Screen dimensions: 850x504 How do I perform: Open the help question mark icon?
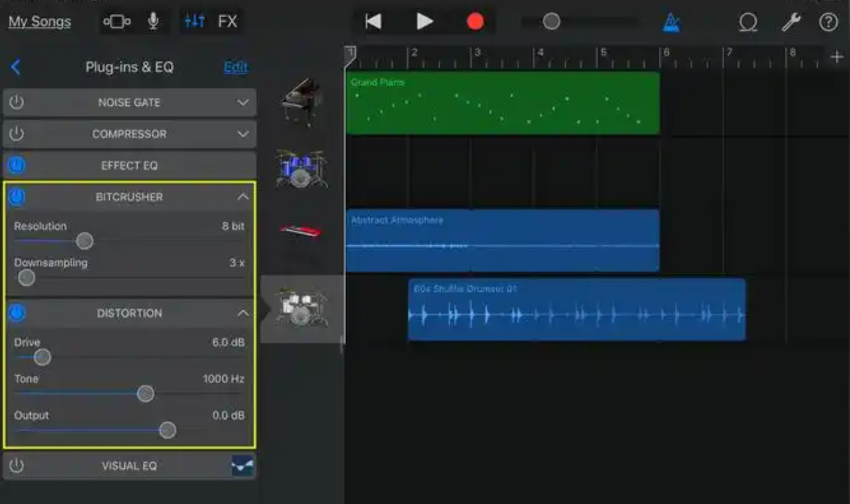(829, 23)
